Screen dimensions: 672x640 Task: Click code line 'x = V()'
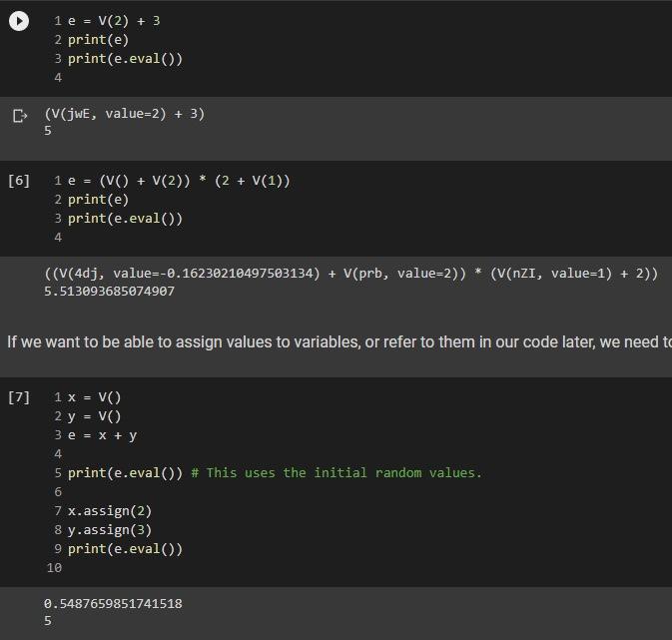(94, 397)
